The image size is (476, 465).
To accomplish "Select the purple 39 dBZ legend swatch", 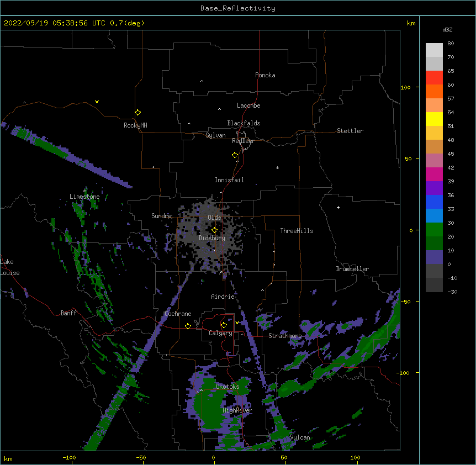I will [x=434, y=188].
